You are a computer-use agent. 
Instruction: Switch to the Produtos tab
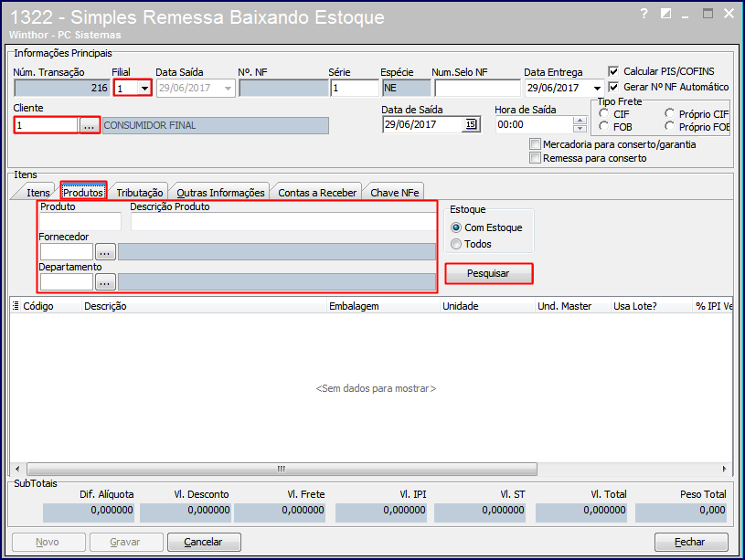coord(83,193)
